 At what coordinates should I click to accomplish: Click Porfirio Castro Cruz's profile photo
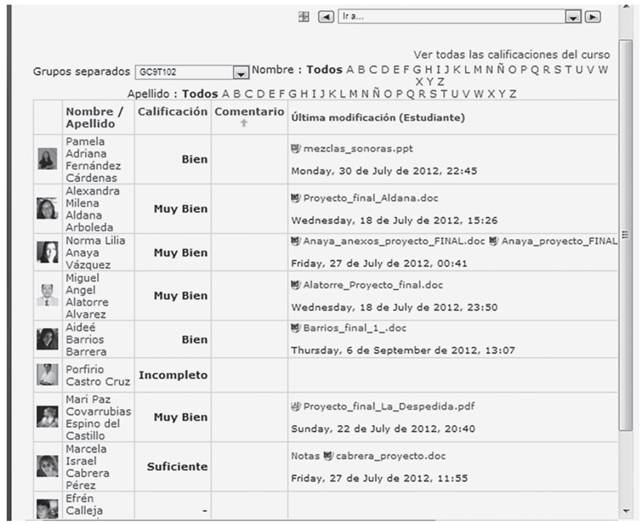(x=47, y=375)
